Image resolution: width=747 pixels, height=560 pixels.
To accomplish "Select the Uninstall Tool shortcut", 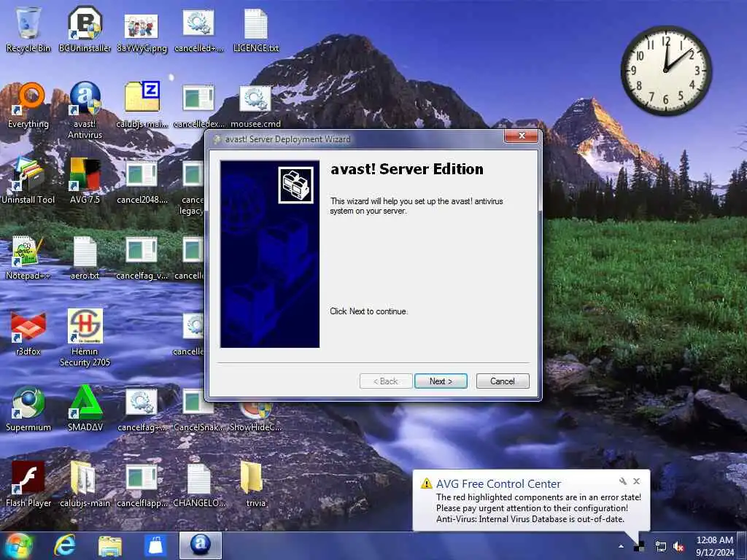I will click(x=28, y=182).
